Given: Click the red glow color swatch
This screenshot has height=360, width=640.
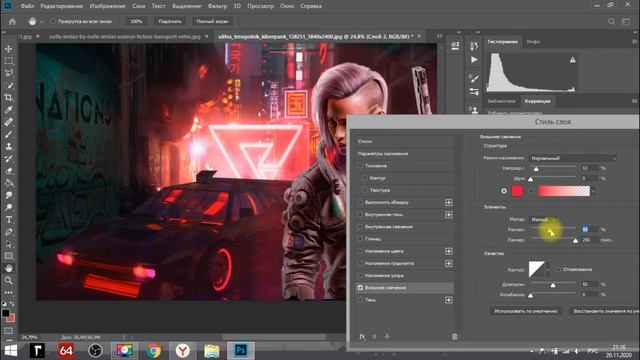Looking at the screenshot, I should coord(517,191).
